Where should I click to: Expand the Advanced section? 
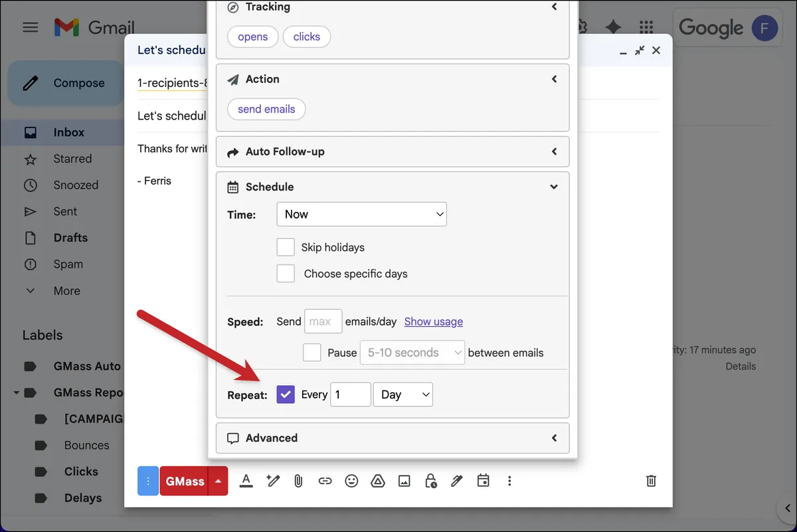coord(554,438)
